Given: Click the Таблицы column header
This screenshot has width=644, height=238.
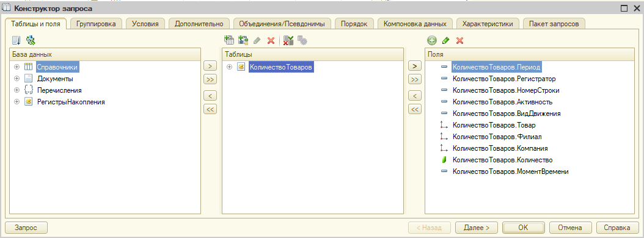Looking at the screenshot, I should click(x=313, y=54).
